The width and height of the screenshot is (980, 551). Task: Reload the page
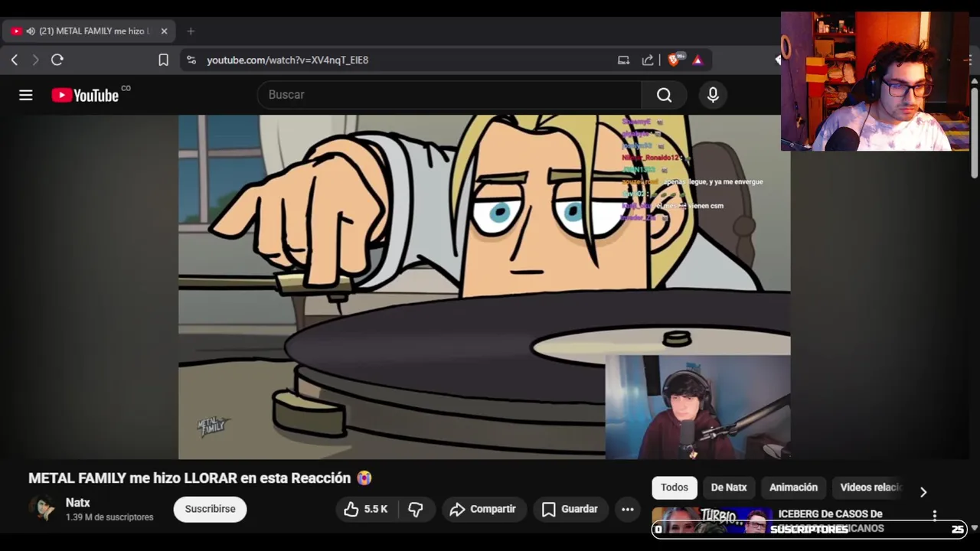57,60
